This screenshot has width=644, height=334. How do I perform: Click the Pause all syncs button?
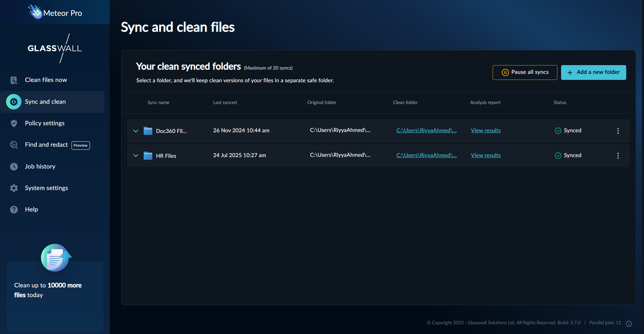tap(525, 73)
